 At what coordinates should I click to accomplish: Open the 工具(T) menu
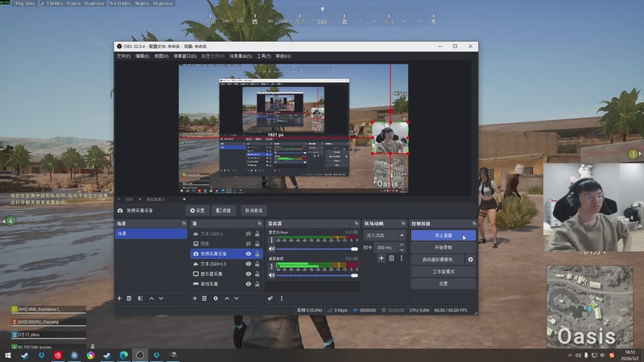(264, 56)
